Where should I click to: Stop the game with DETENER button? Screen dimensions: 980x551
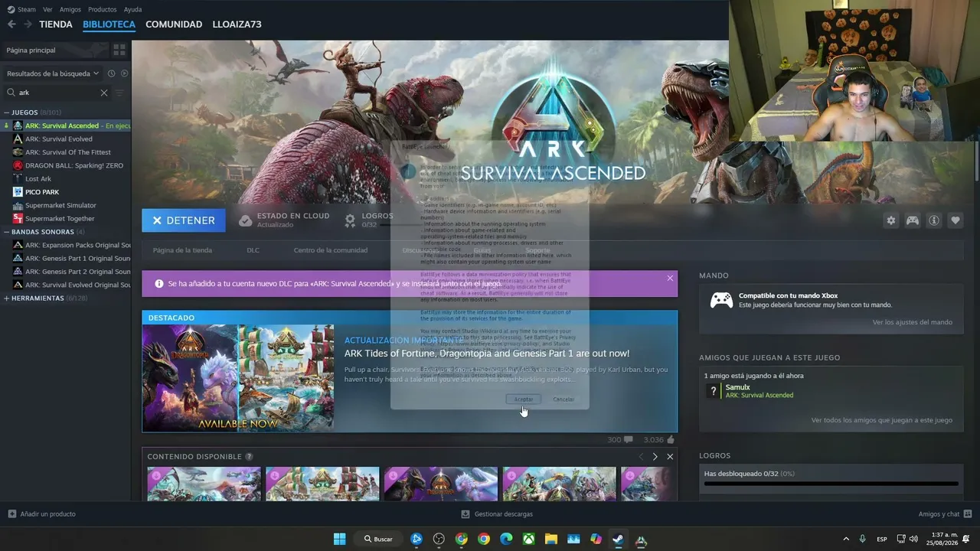coord(184,220)
